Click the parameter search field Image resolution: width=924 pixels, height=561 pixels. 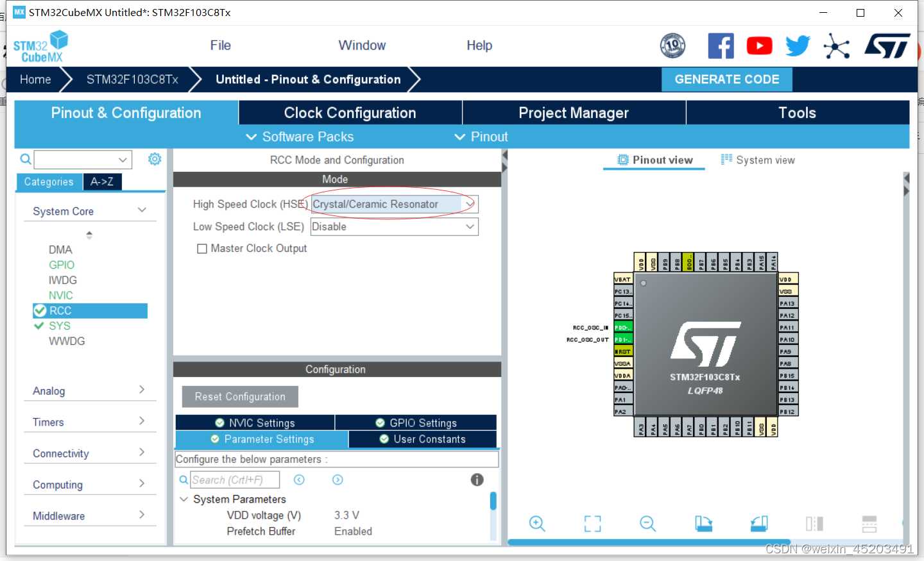click(x=235, y=480)
